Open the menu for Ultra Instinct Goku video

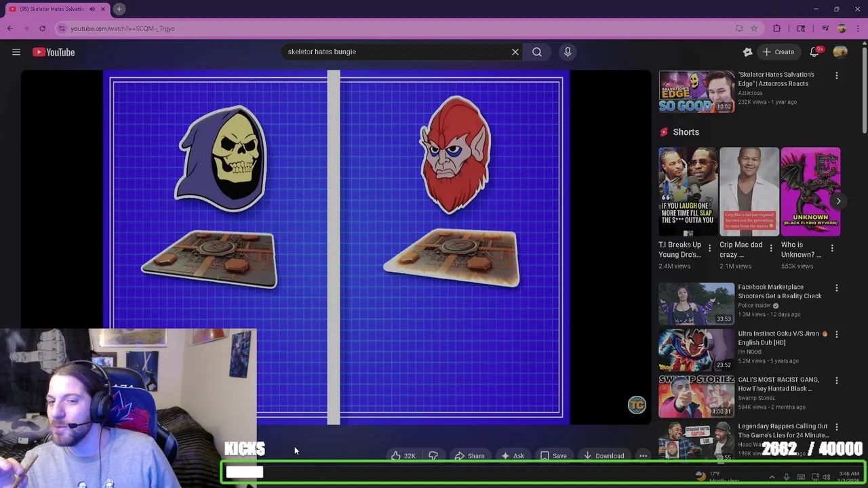[x=836, y=334]
